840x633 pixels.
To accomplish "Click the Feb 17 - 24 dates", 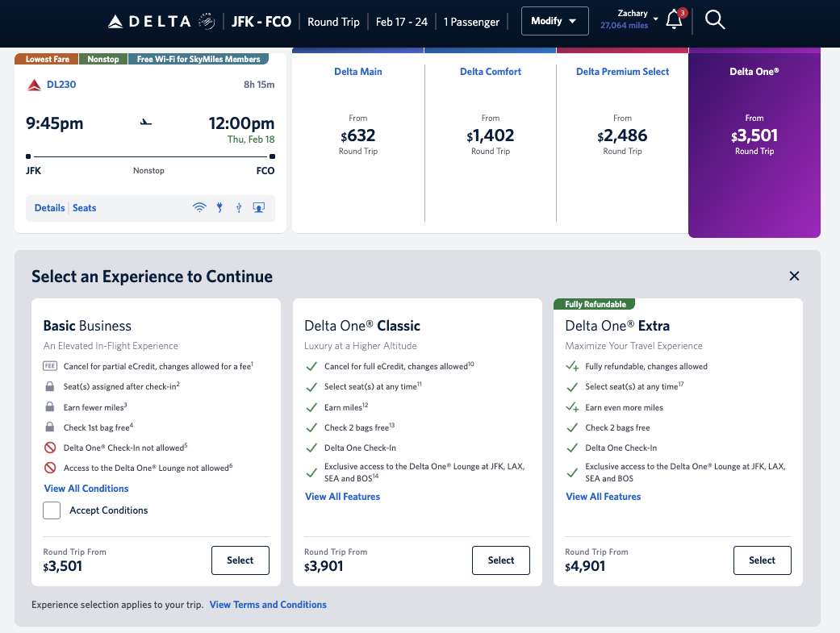I will (401, 22).
